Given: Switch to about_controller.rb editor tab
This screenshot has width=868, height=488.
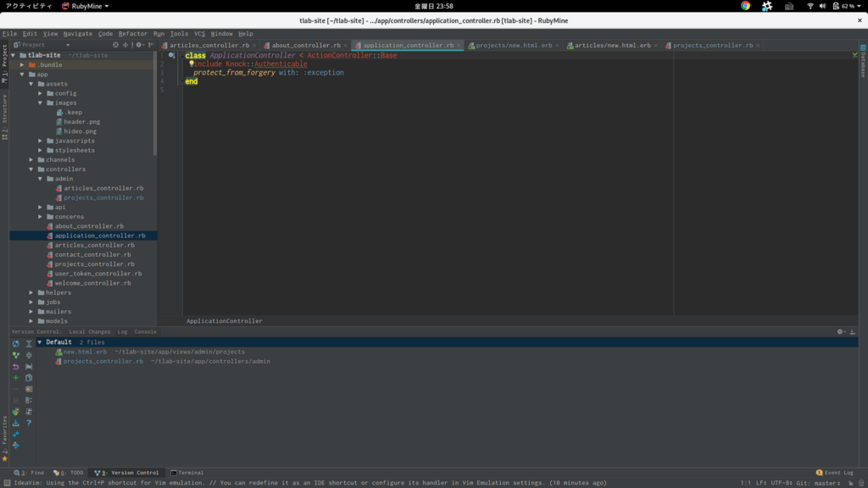Looking at the screenshot, I should point(305,46).
